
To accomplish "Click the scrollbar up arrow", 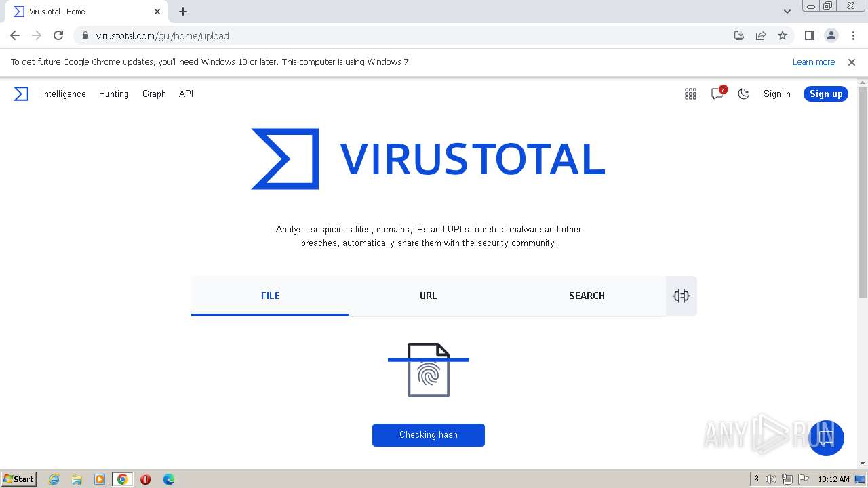I will pos(863,83).
